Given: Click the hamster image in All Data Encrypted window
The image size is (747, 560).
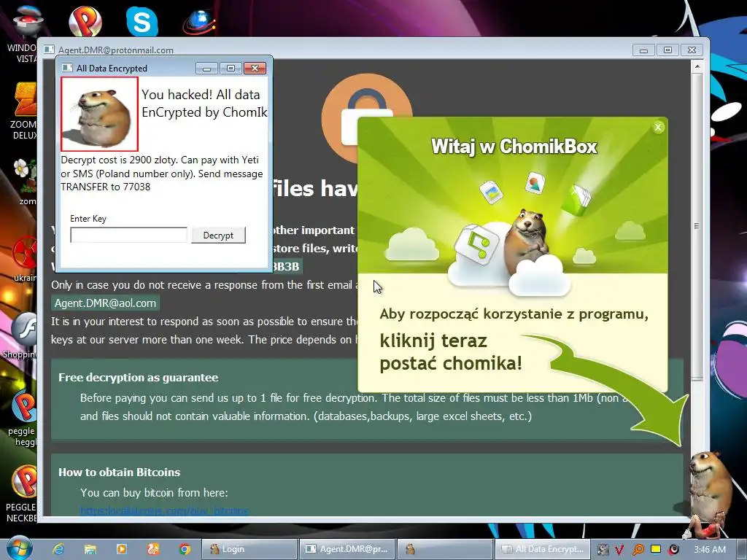Looking at the screenshot, I should [99, 114].
